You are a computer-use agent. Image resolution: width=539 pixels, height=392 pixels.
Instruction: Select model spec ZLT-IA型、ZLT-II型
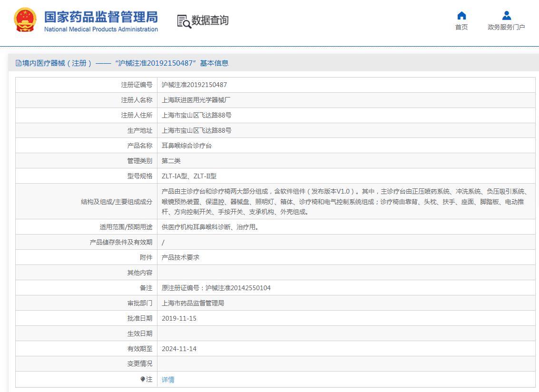pyautogui.click(x=189, y=176)
